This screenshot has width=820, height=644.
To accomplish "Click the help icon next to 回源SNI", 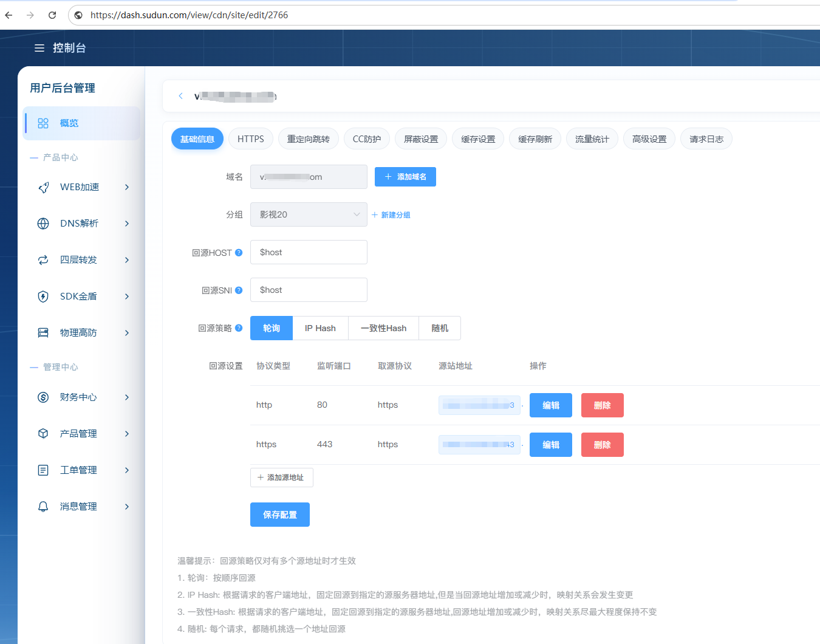I will (239, 290).
